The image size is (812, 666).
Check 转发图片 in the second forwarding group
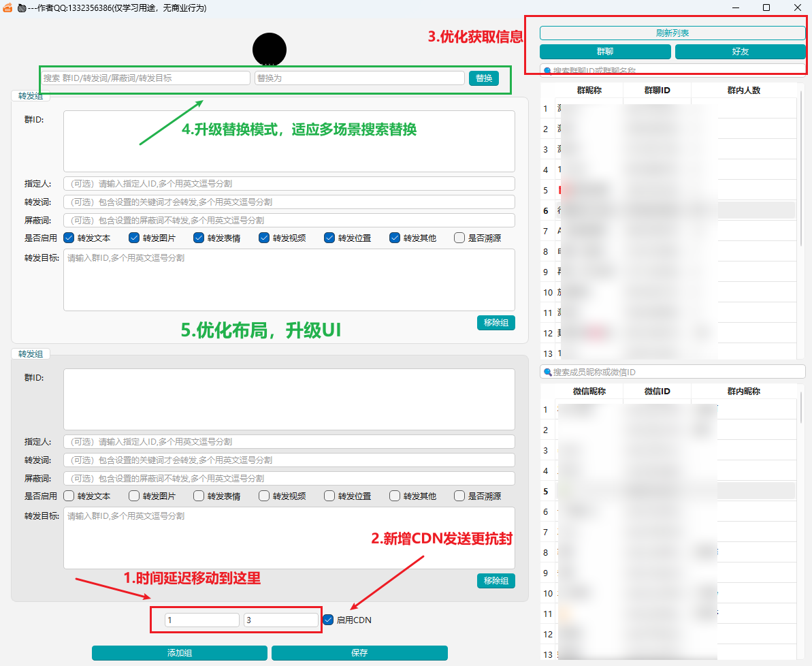pos(134,496)
